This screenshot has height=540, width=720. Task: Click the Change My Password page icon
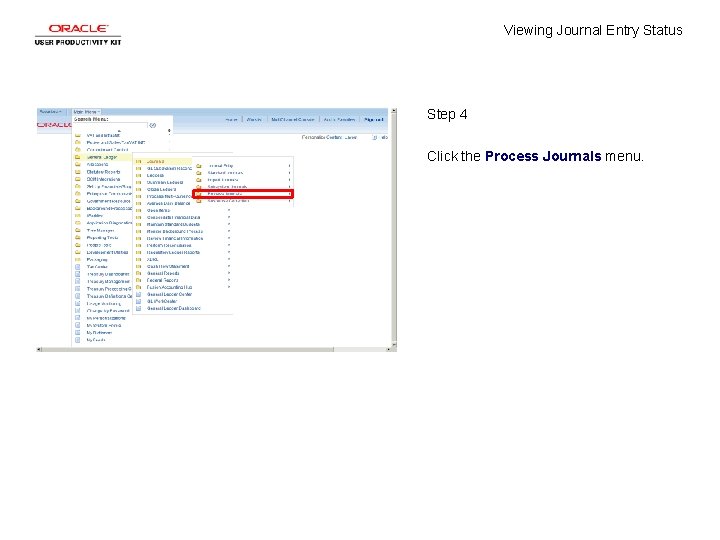click(78, 311)
